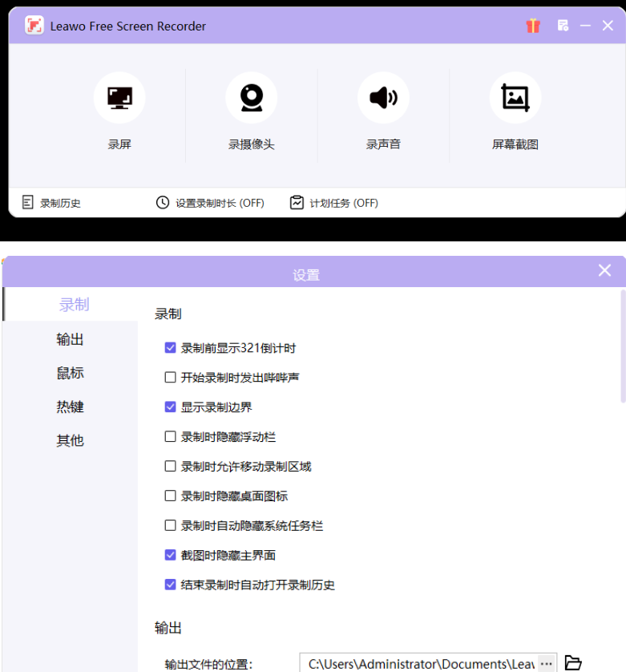Open the settings document icon in title bar

(563, 26)
